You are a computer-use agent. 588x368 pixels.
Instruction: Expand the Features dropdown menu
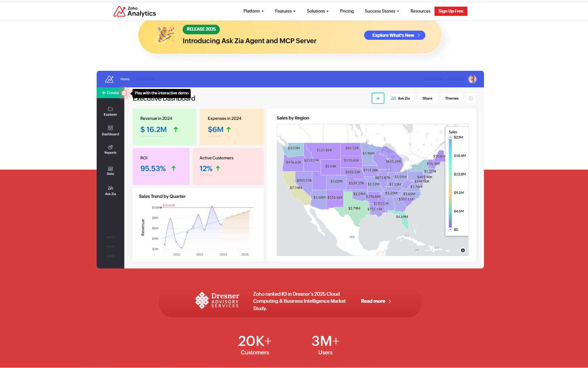point(285,11)
